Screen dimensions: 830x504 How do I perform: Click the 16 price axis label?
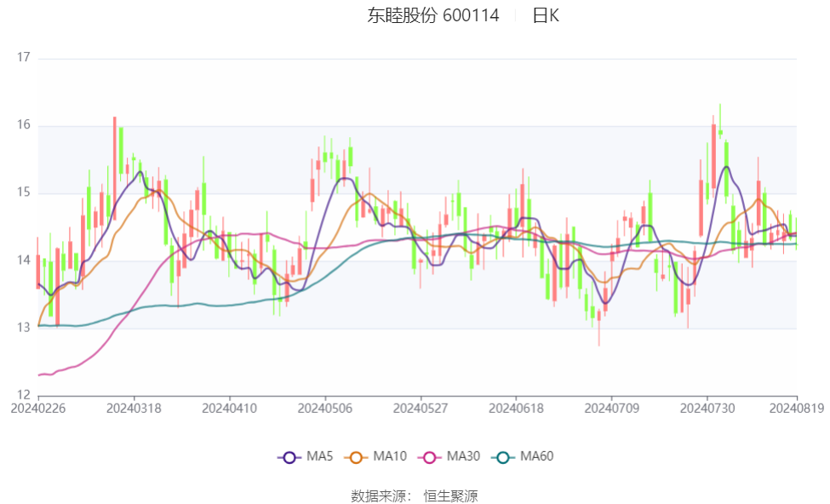click(23, 125)
